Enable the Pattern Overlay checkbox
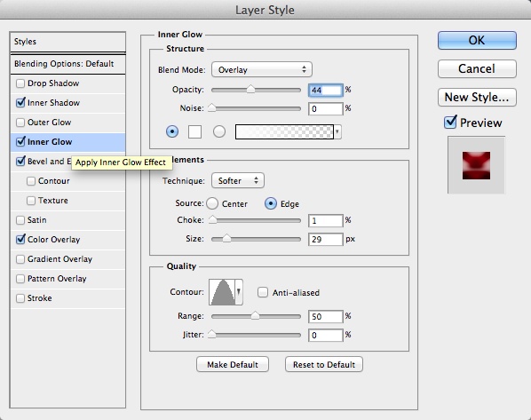 20,279
